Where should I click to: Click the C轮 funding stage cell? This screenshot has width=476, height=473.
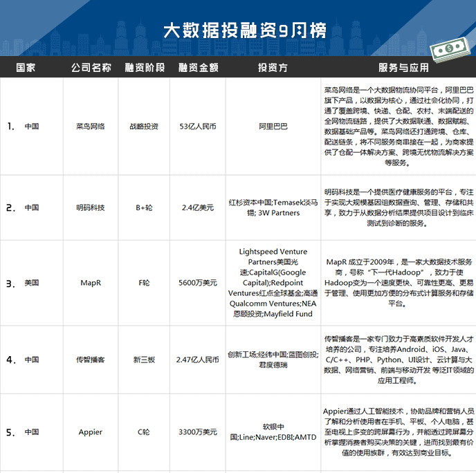(144, 432)
